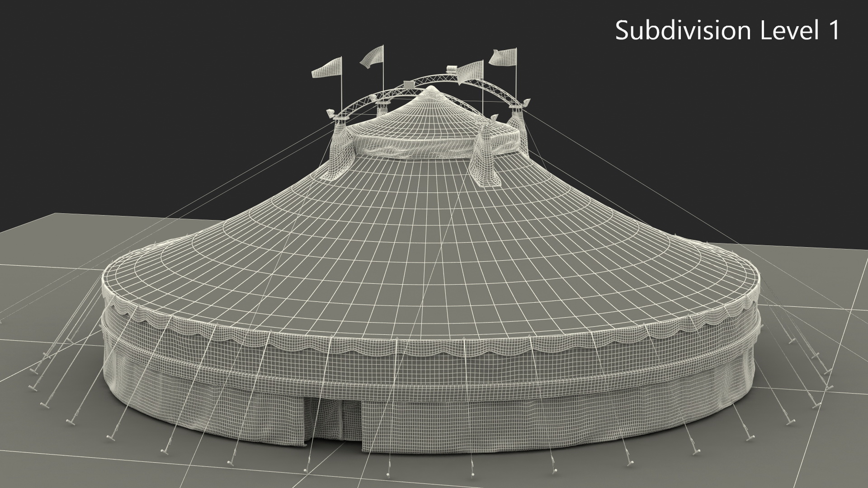Viewport: 868px width, 488px height.
Task: Click the Subdivision Level 1 label
Action: pos(727,31)
